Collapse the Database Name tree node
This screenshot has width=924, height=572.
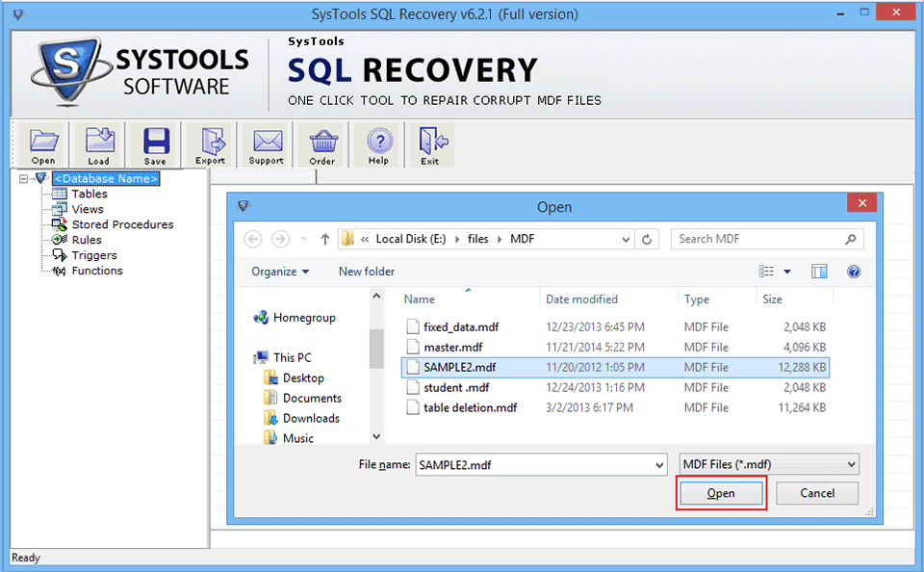coord(23,178)
